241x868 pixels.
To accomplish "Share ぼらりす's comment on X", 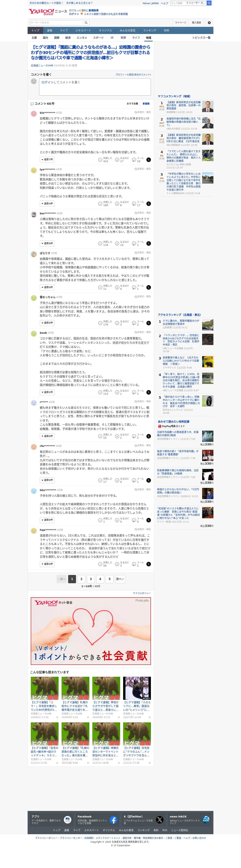I will 149,287.
